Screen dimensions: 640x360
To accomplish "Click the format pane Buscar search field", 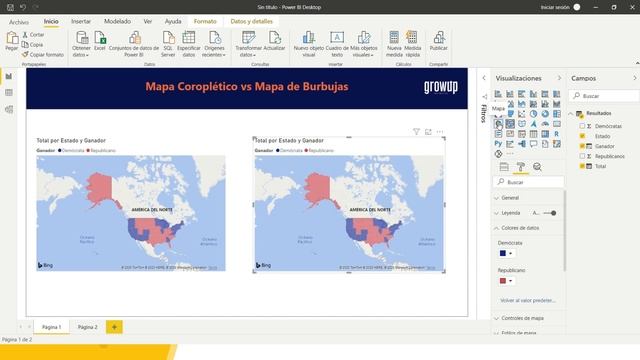I will pos(529,182).
